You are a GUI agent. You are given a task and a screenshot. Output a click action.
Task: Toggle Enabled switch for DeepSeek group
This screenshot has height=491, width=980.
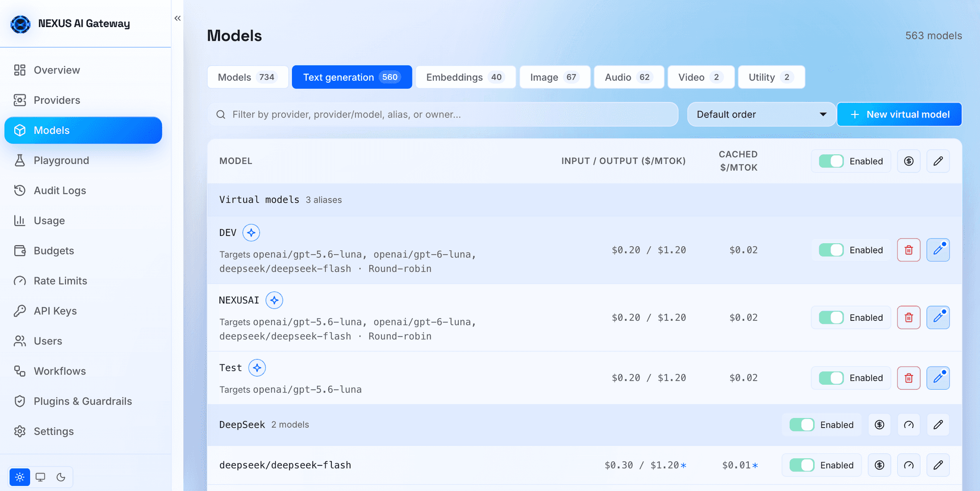(x=801, y=425)
